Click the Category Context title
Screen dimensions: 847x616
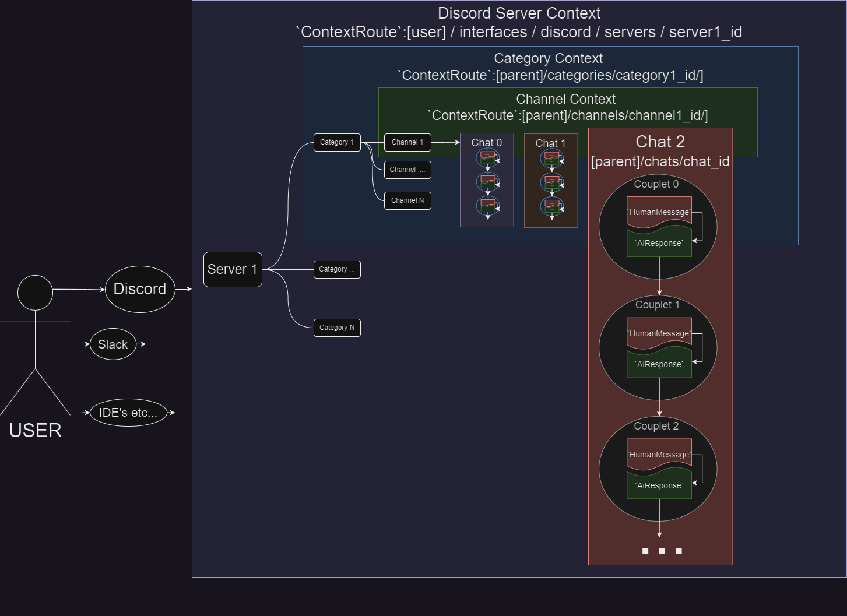548,58
